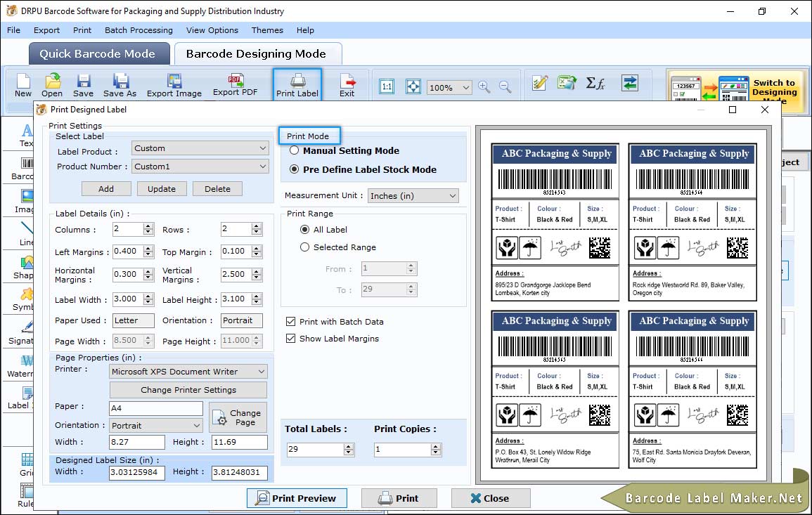Click the edit pencil notepad icon
Viewport: 812px width, 515px height.
pos(540,83)
